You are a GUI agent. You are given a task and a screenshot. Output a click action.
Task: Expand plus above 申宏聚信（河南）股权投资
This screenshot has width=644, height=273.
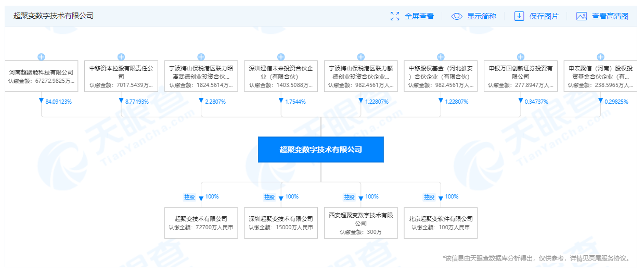(x=600, y=57)
